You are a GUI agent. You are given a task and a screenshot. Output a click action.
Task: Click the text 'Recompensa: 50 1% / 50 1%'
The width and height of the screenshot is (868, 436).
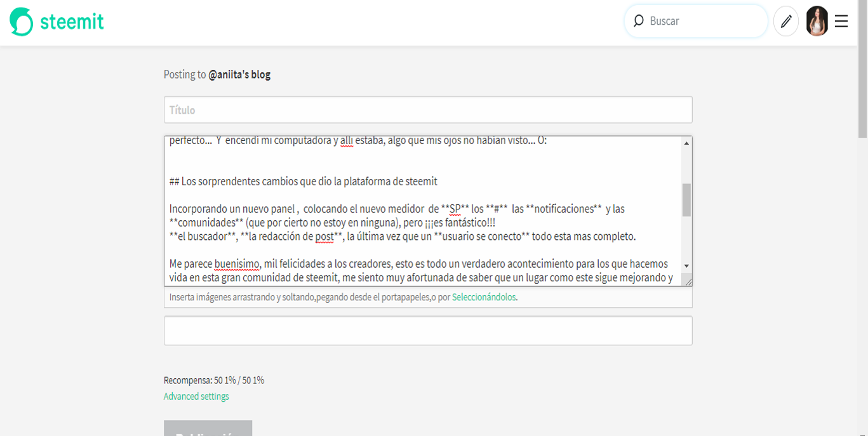[x=214, y=381]
